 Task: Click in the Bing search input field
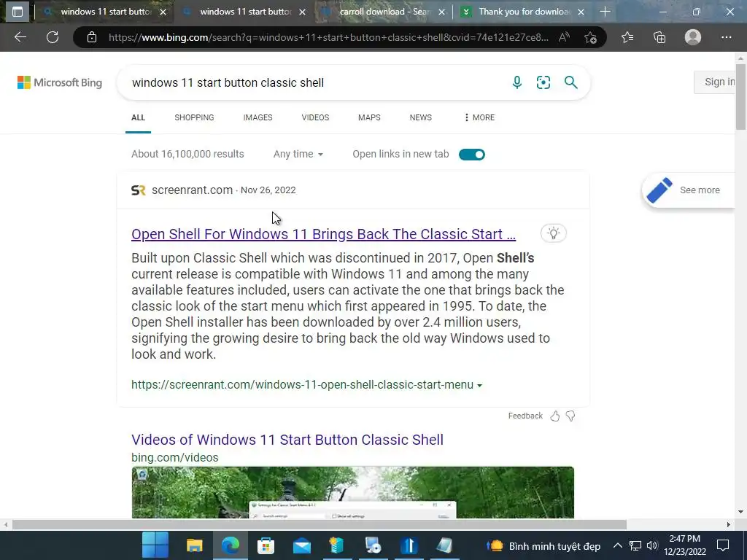tap(314, 82)
